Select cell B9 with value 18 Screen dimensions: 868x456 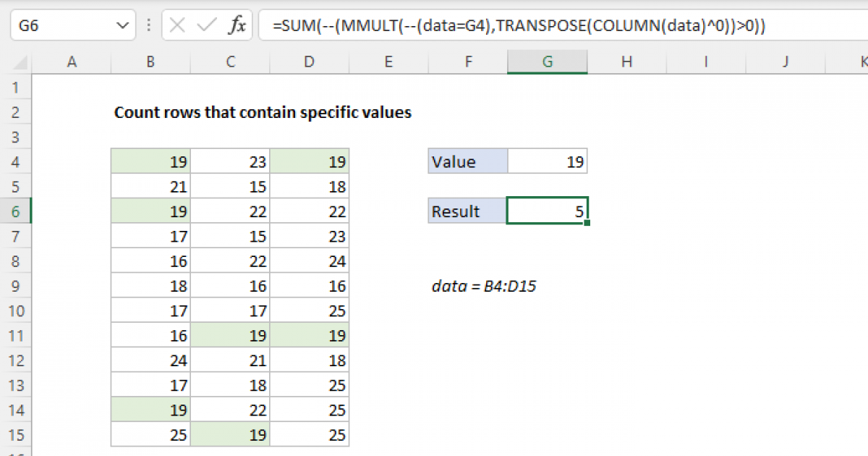click(x=150, y=286)
